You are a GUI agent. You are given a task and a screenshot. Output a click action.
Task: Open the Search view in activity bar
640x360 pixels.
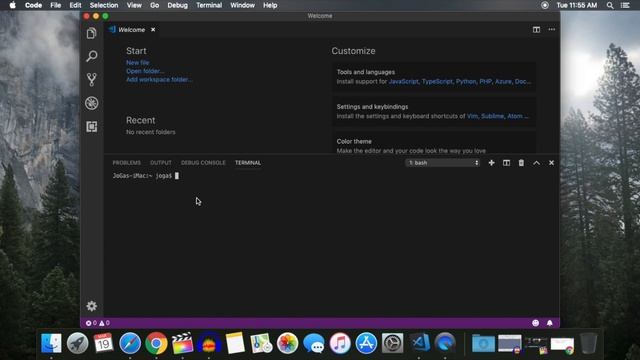pyautogui.click(x=91, y=56)
